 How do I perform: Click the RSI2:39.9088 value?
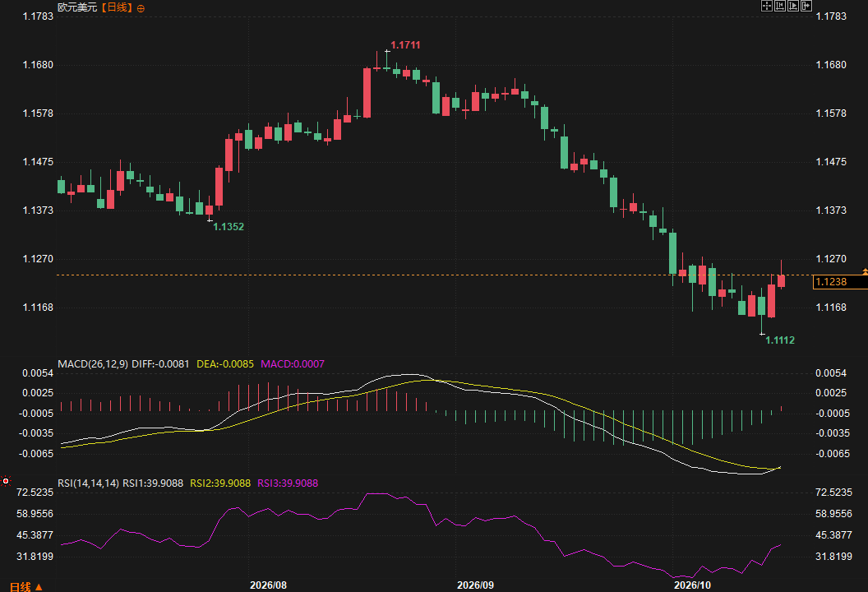(x=220, y=483)
